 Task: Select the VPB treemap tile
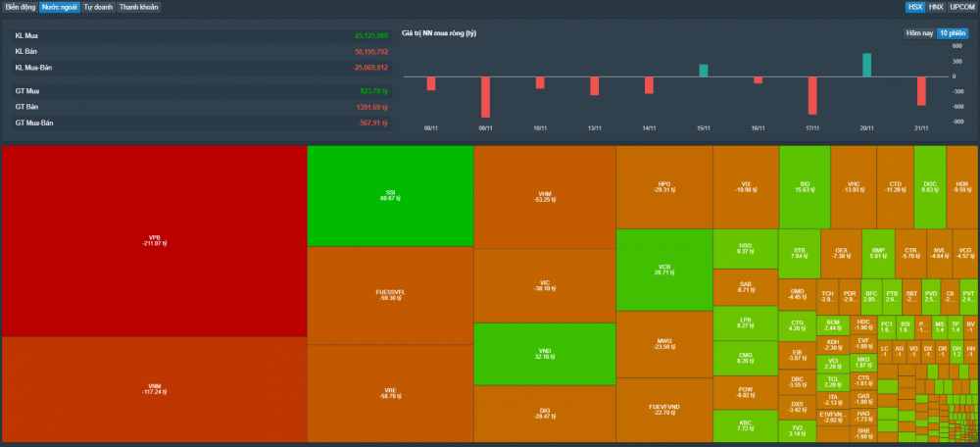click(155, 241)
